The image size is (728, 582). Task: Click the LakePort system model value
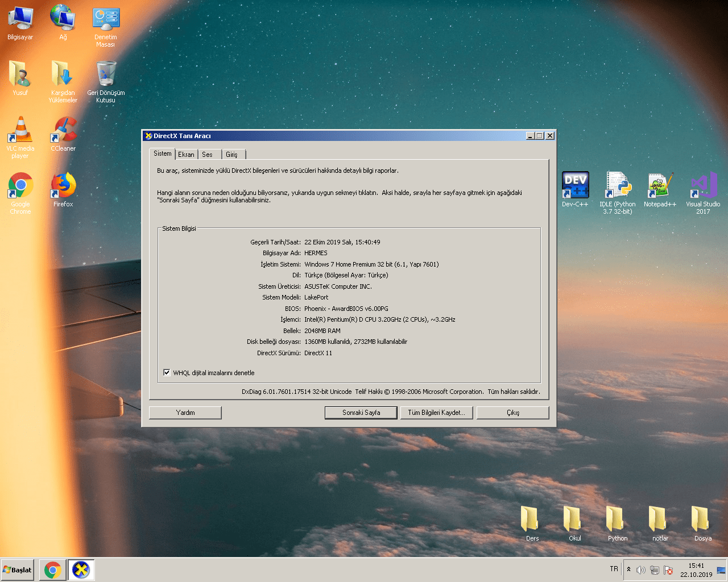point(316,297)
